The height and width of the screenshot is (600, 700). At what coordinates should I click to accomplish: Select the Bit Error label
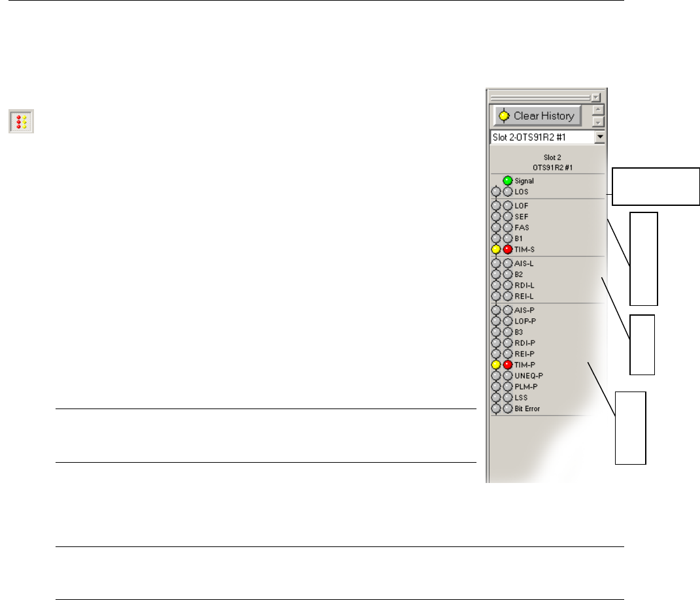[527, 408]
